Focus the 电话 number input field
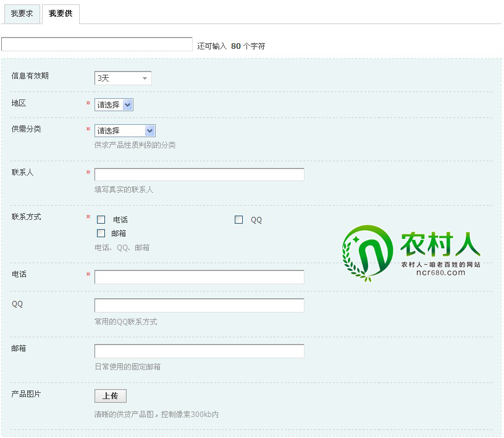Image resolution: width=504 pixels, height=438 pixels. 199,277
